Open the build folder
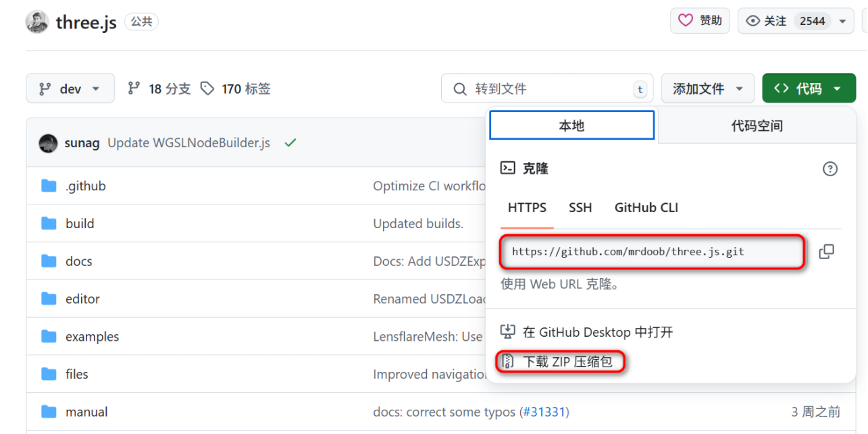The width and height of the screenshot is (868, 434). point(80,223)
